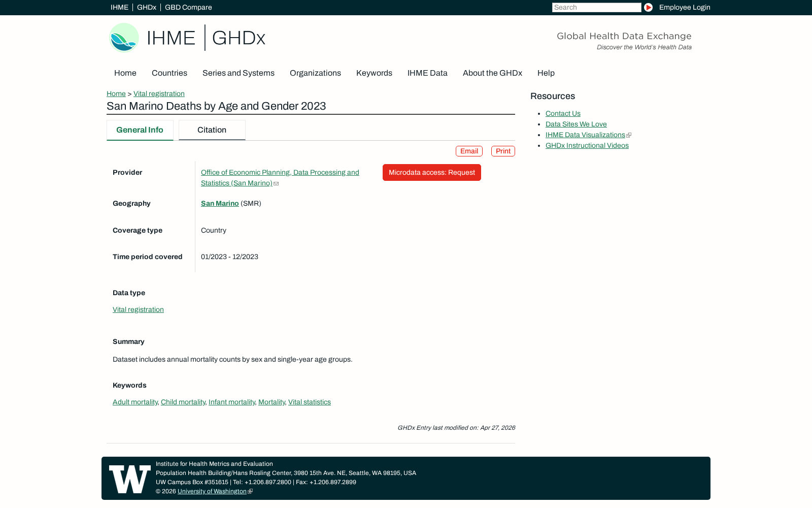Open the About the GHDx menu
812x508 pixels.
click(x=492, y=73)
